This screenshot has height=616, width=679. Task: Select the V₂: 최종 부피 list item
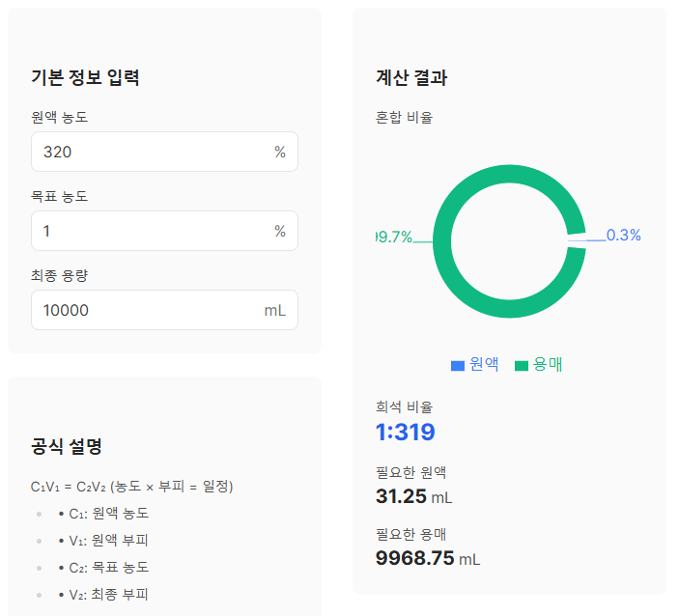108,594
